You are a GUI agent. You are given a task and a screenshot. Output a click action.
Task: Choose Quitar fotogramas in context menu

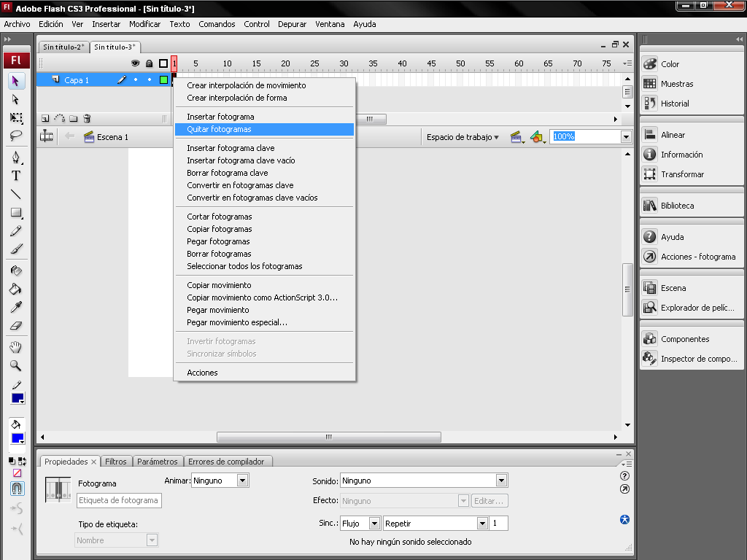coord(264,129)
